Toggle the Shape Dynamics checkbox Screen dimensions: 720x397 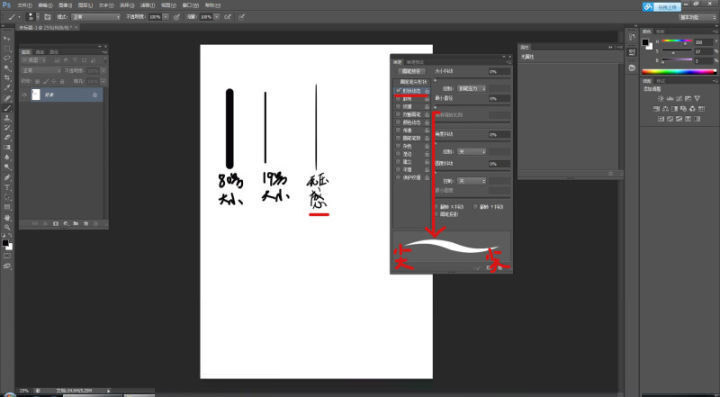click(x=398, y=91)
